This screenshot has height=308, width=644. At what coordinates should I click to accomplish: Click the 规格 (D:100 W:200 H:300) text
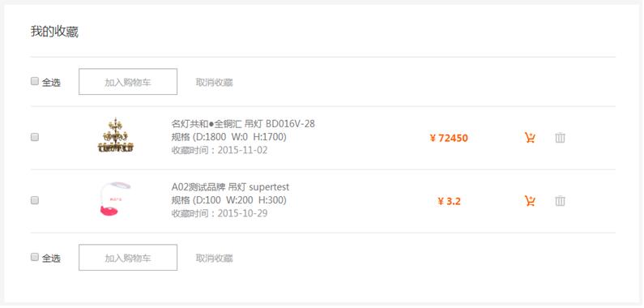point(229,200)
